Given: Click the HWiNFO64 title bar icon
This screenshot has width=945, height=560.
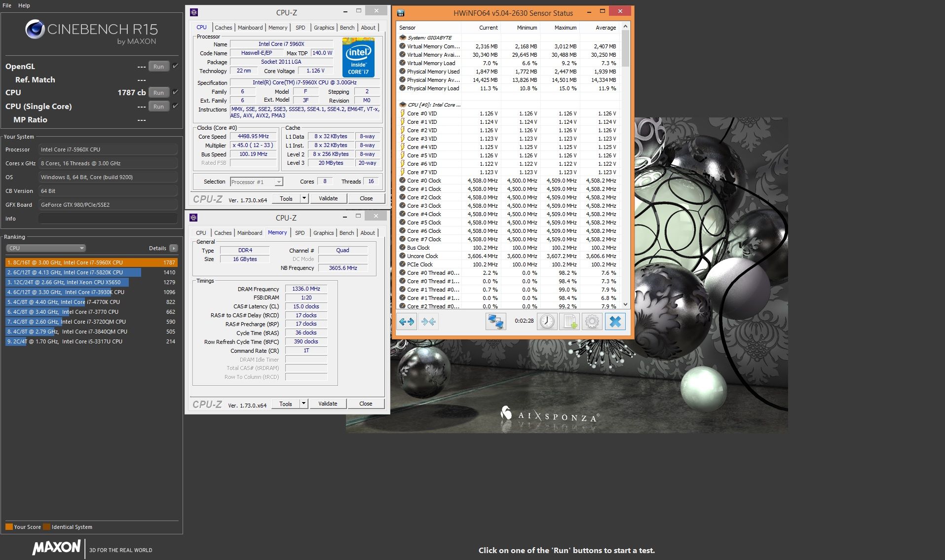Looking at the screenshot, I should point(401,13).
